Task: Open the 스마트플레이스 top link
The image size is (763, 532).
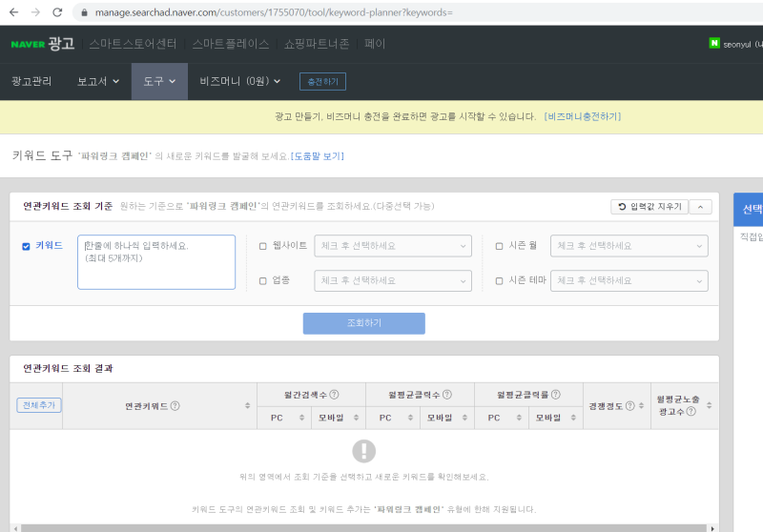Action: point(231,44)
